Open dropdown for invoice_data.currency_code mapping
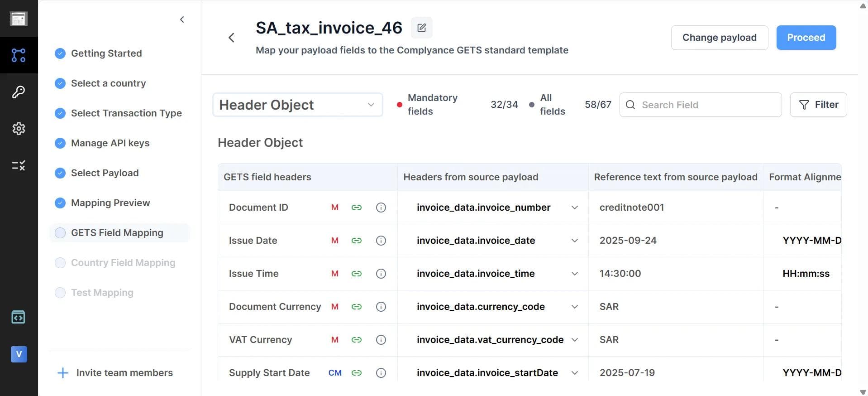The image size is (868, 396). [x=574, y=307]
